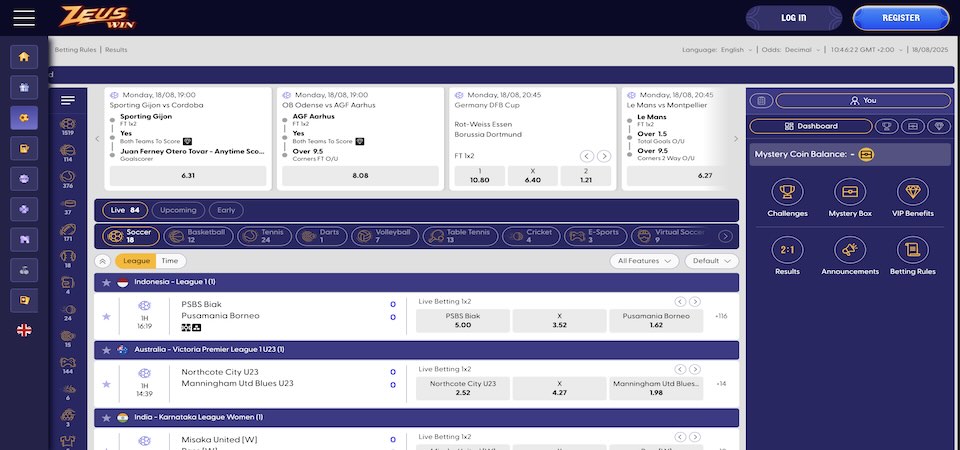Click the small diamond tab beside Dashboard
Image resolution: width=960 pixels, height=450 pixels.
pos(939,126)
